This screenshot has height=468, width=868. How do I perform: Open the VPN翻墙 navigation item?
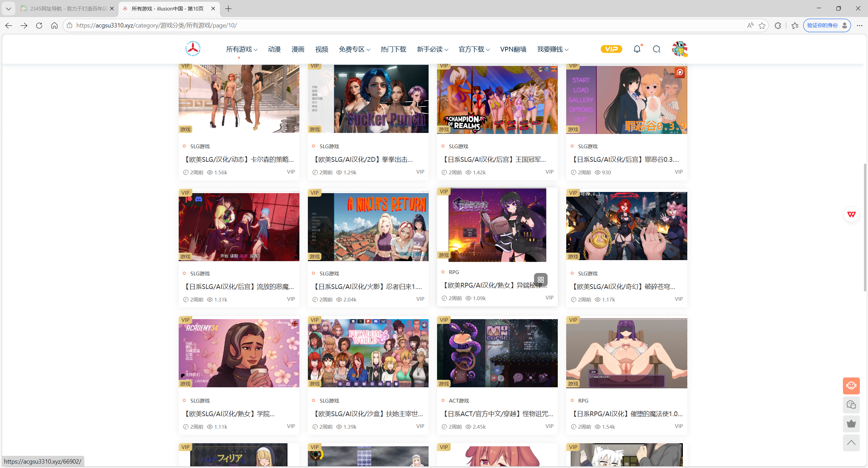tap(513, 49)
